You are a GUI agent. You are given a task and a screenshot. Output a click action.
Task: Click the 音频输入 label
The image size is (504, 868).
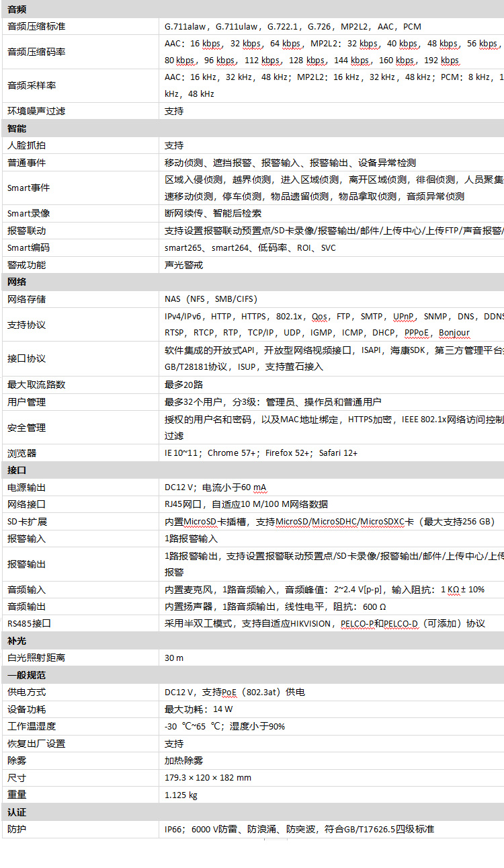pyautogui.click(x=27, y=590)
